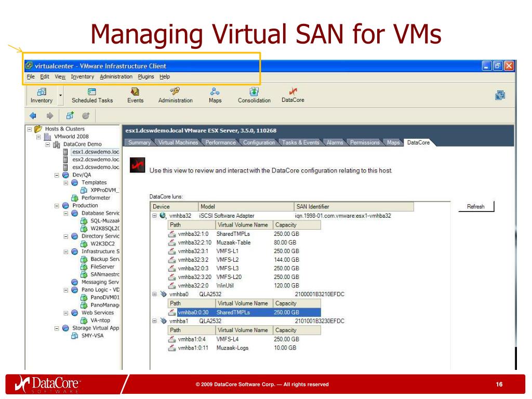Click the SQL-Muzaak virtual machine icon
The image size is (532, 399).
pyautogui.click(x=84, y=221)
